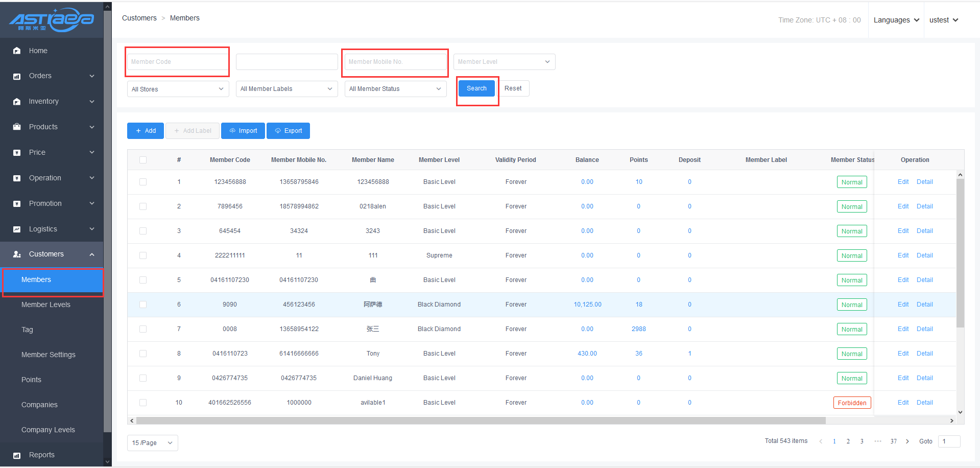This screenshot has width=980, height=468.
Task: Check the box for member Tony
Action: (x=143, y=354)
